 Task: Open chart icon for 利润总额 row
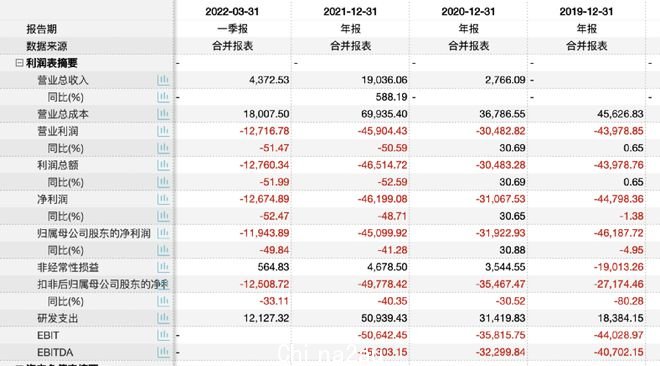coord(163,165)
